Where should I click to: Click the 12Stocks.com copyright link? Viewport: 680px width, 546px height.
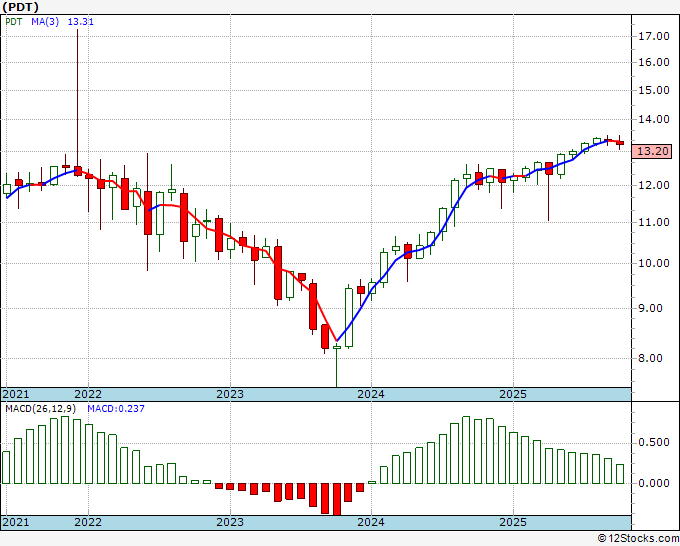pos(638,538)
